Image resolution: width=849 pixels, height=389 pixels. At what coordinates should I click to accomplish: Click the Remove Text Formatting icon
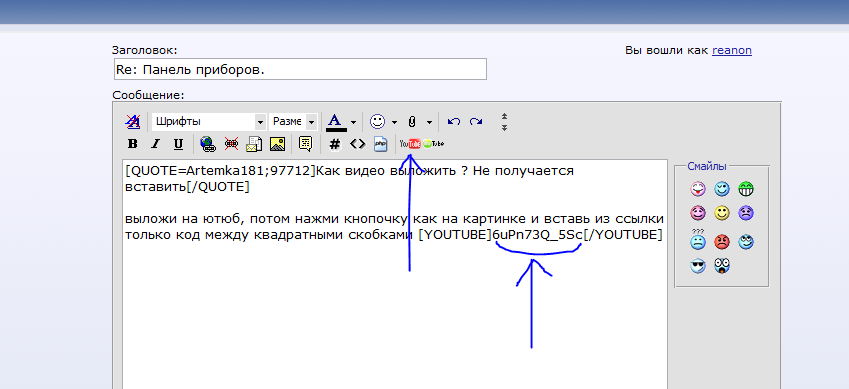click(133, 121)
